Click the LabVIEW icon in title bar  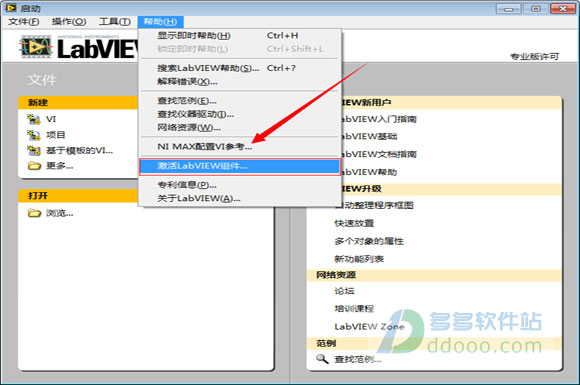point(10,7)
